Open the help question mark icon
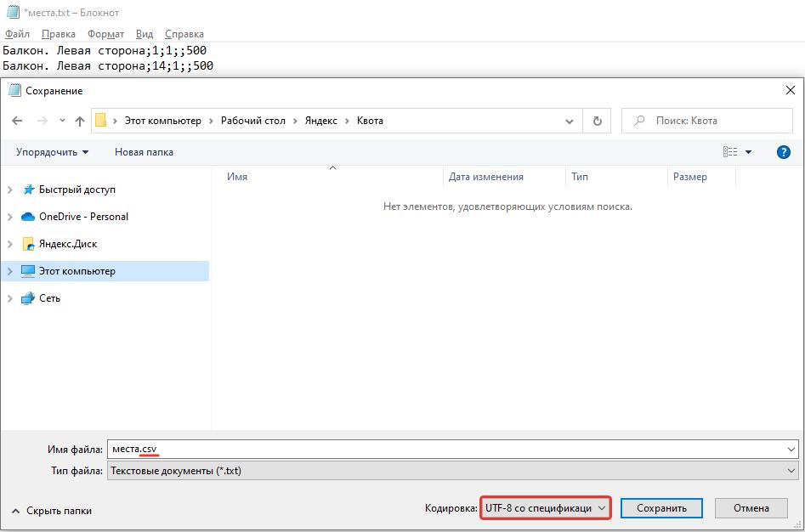 pos(784,152)
